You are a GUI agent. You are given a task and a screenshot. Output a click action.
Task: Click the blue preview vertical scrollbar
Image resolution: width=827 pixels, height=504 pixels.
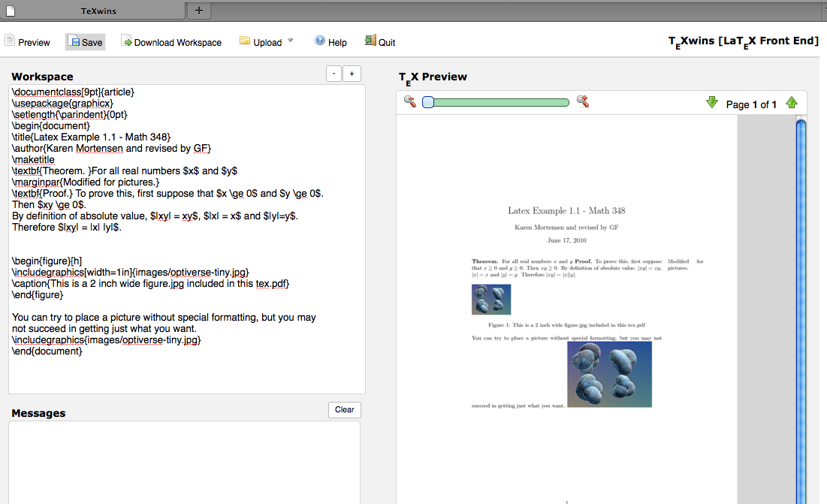pyautogui.click(x=801, y=300)
